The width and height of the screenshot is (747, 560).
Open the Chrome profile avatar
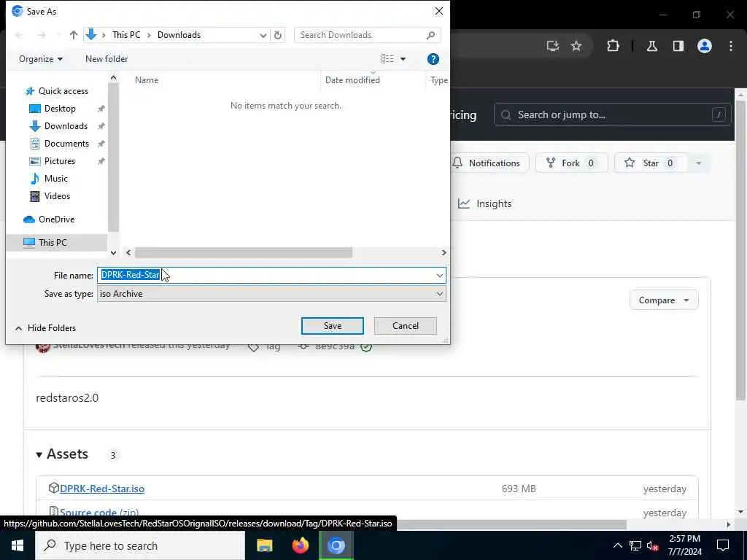tap(705, 46)
